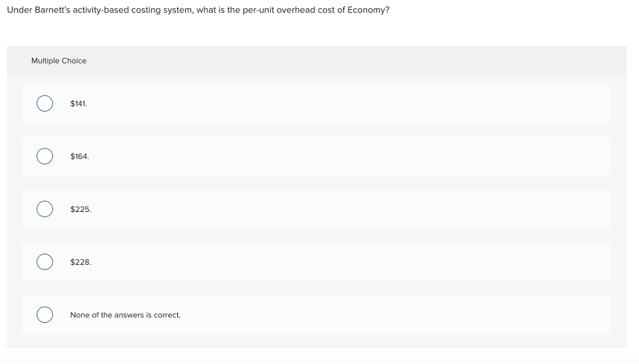This screenshot has width=639, height=364.
Task: Click the 'None of the answers is correct' text
Action: 125,315
